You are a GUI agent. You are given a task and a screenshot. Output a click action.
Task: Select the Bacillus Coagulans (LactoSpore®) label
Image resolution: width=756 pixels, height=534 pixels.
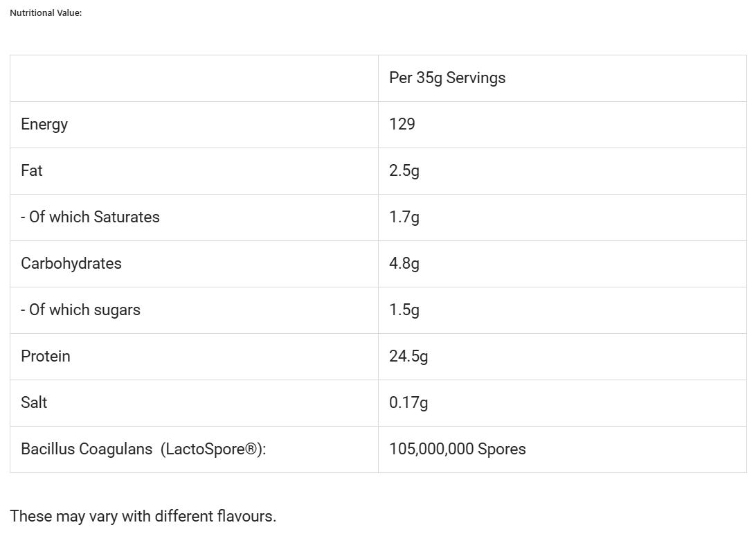143,450
